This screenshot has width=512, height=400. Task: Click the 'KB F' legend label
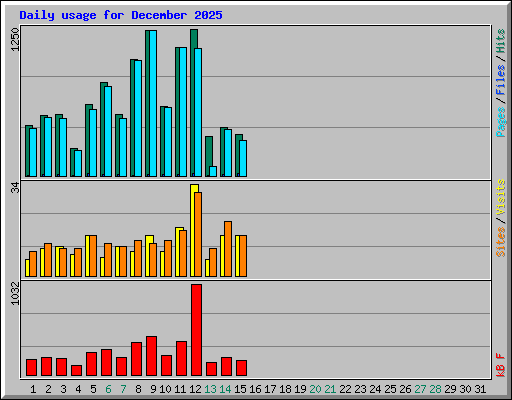[500, 365]
